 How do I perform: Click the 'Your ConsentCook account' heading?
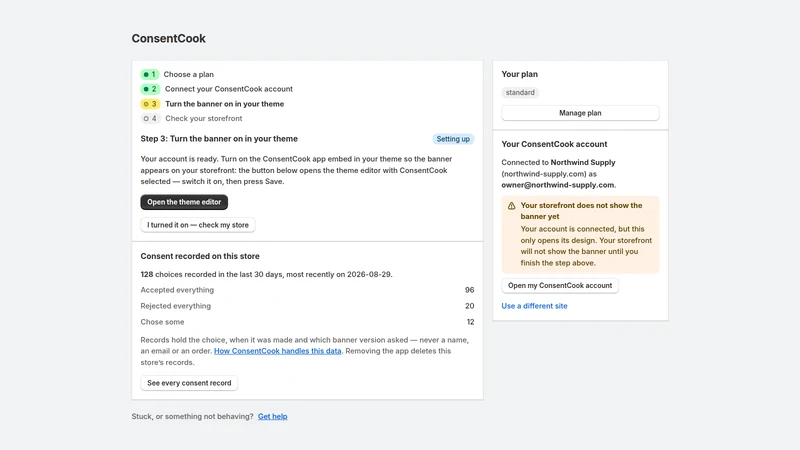click(554, 144)
